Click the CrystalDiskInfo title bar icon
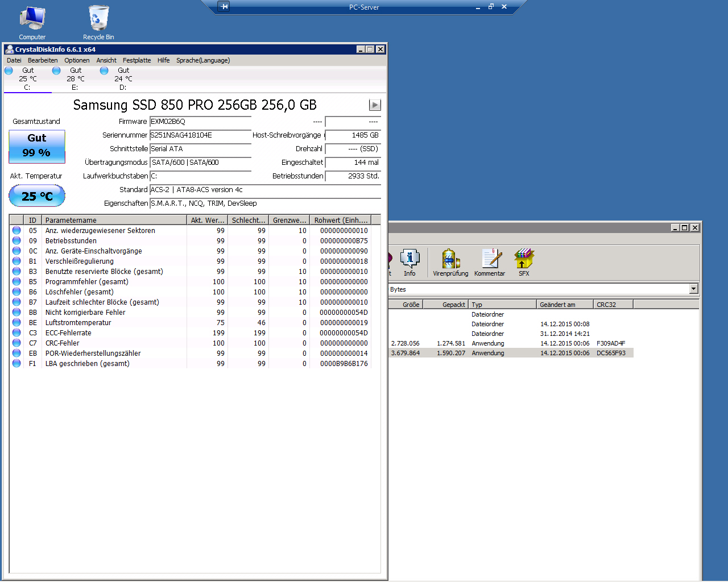Screen dimensions: 728x582 point(10,49)
